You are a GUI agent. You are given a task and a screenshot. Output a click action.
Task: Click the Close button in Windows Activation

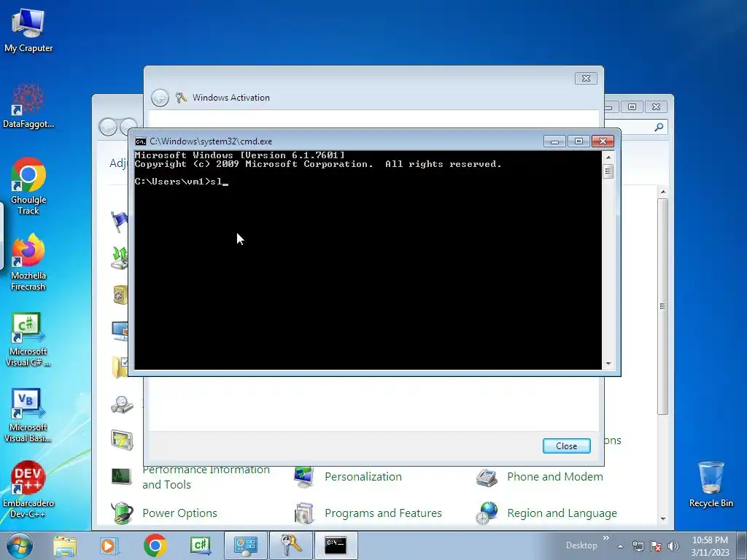click(566, 446)
